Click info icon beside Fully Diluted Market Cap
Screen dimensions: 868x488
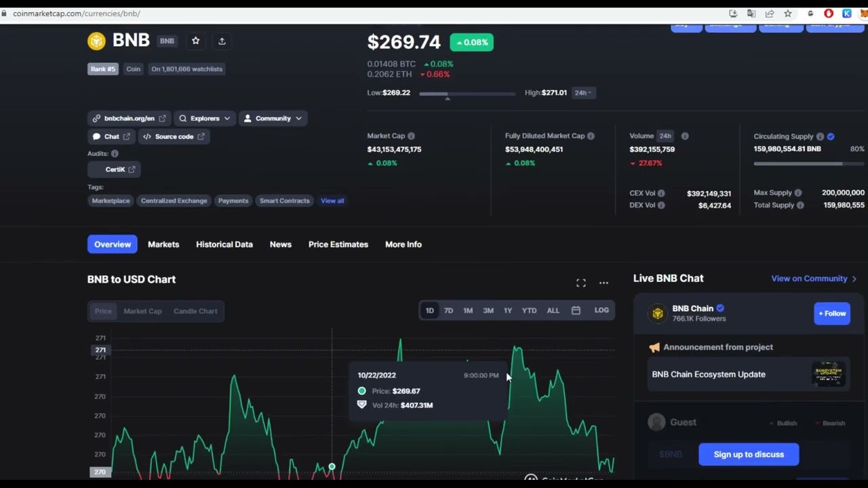click(x=591, y=136)
